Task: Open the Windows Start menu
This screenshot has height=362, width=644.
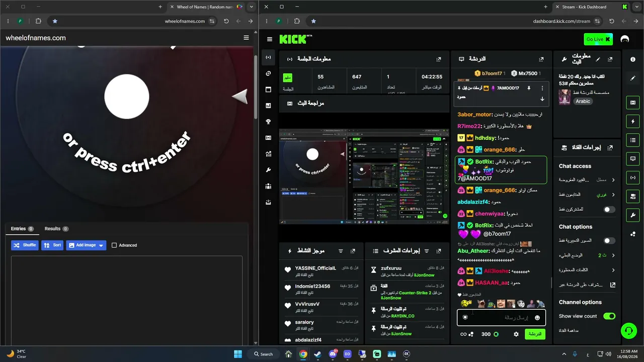Action: point(238,354)
